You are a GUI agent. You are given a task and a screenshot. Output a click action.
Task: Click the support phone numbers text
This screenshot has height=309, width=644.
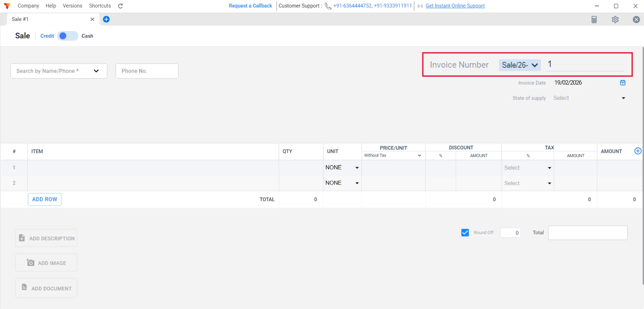[x=372, y=6]
